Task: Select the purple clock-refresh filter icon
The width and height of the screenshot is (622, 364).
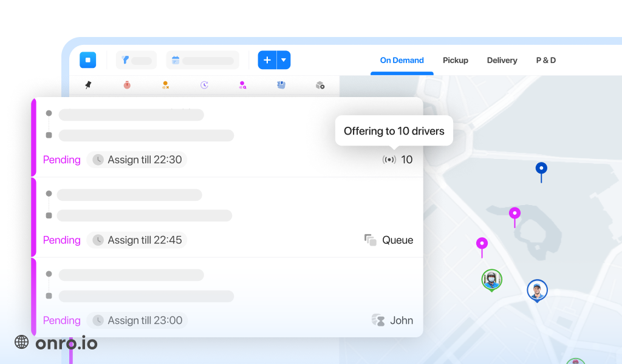Action: [x=204, y=85]
